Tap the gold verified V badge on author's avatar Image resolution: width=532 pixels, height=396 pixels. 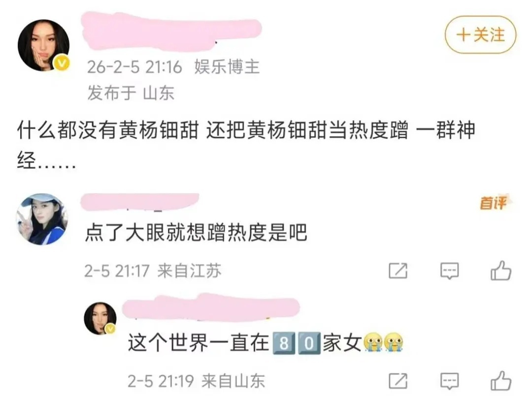[62, 63]
